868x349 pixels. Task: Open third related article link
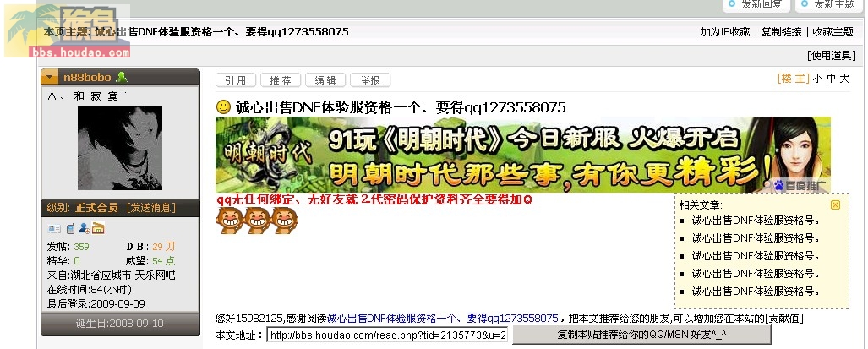[x=756, y=256]
